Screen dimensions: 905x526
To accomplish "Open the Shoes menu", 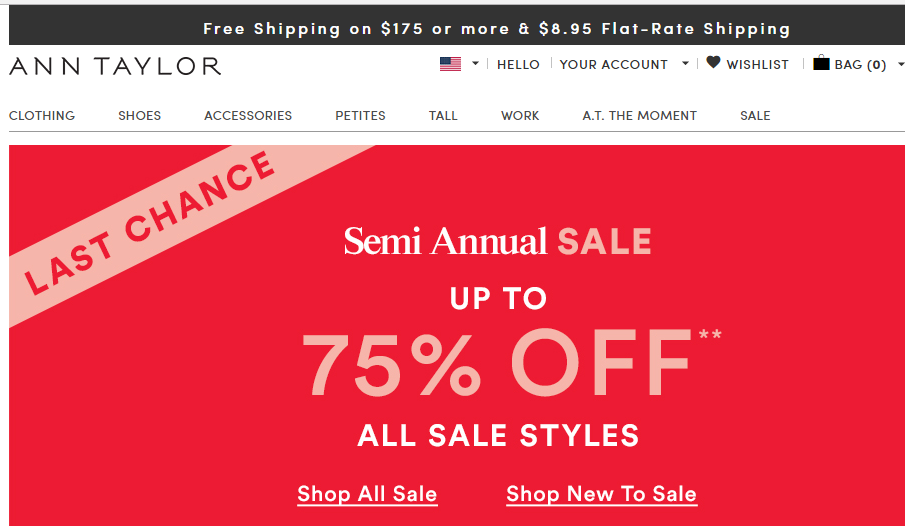I will pyautogui.click(x=139, y=116).
